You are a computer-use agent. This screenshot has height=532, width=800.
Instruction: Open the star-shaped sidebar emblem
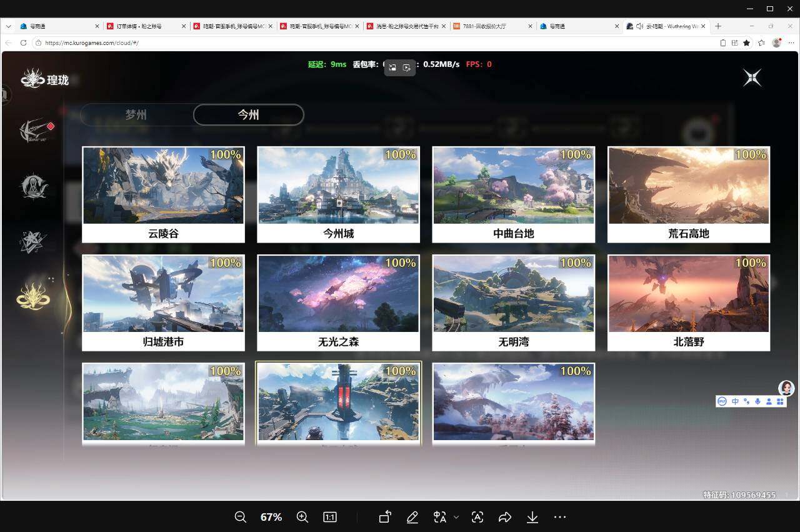tap(33, 241)
